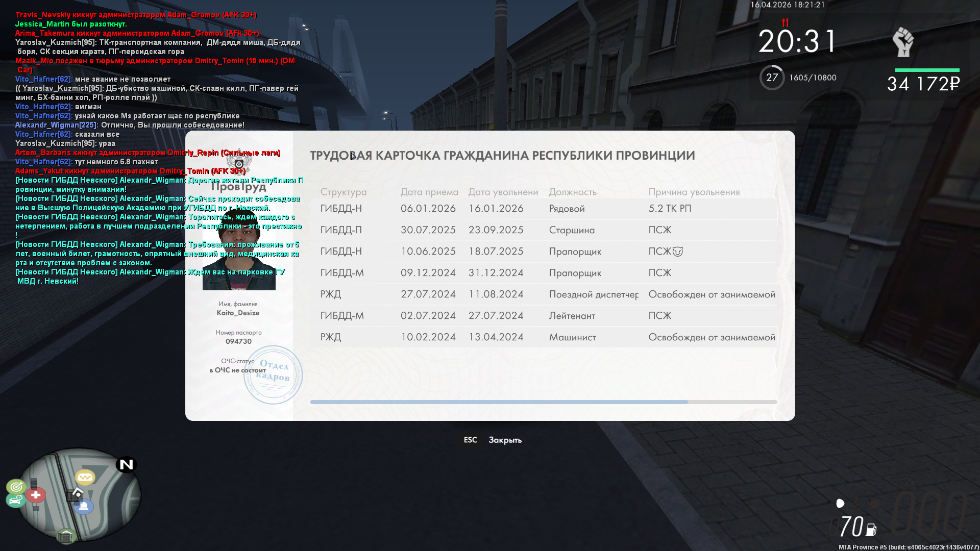The height and width of the screenshot is (551, 980).
Task: Click the green bank building minimap marker
Action: pos(66,536)
